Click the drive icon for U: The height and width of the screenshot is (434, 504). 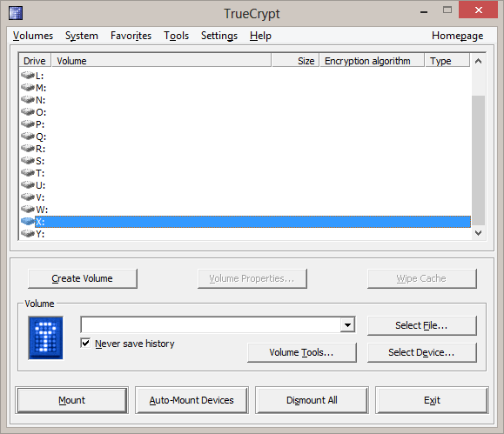[x=28, y=185]
